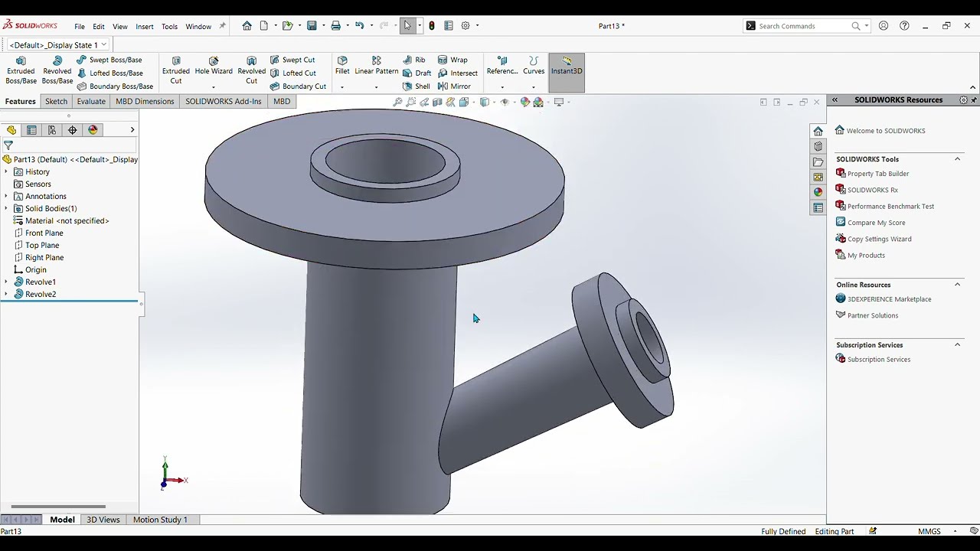Open the SOLIDWORKS Add-Ins tab
Viewport: 980px width, 551px height.
coord(224,101)
